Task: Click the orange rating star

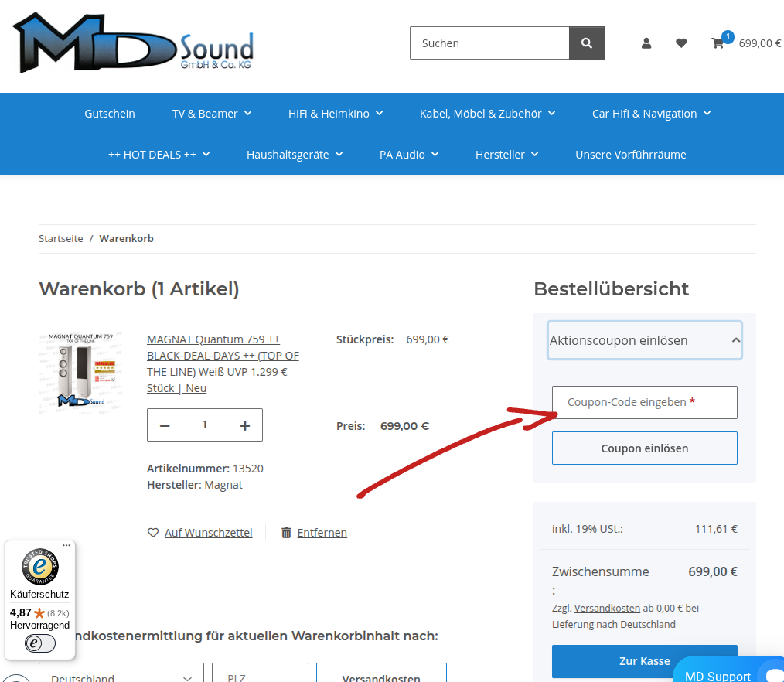Action: tap(39, 613)
